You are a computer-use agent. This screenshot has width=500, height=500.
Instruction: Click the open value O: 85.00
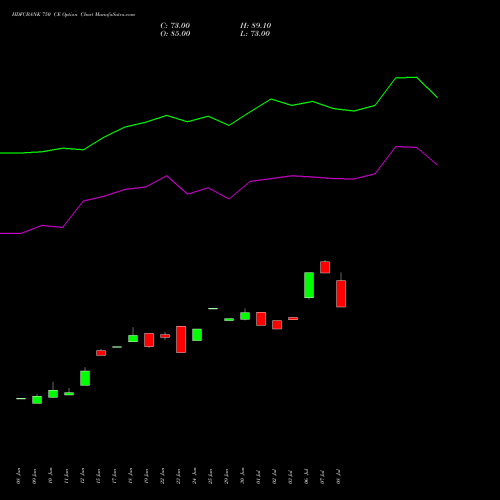175,34
